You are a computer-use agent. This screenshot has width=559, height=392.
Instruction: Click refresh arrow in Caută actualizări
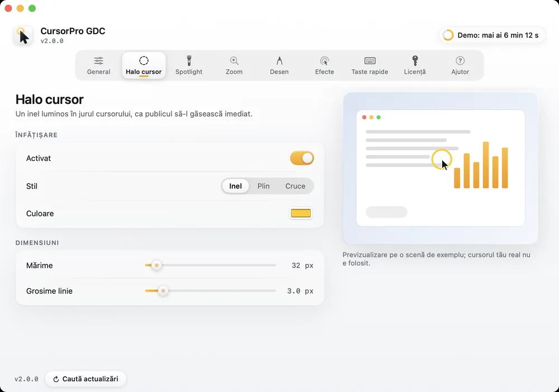click(x=56, y=379)
